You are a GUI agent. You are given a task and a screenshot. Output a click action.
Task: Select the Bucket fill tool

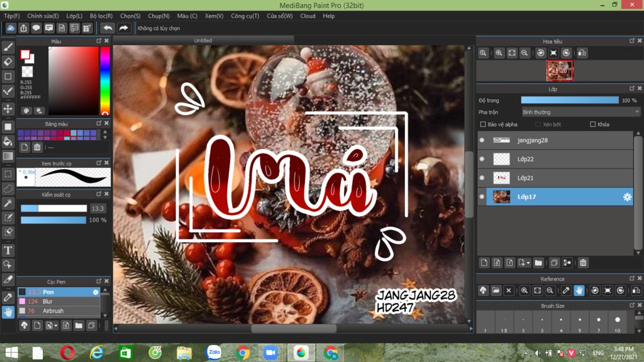click(8, 141)
